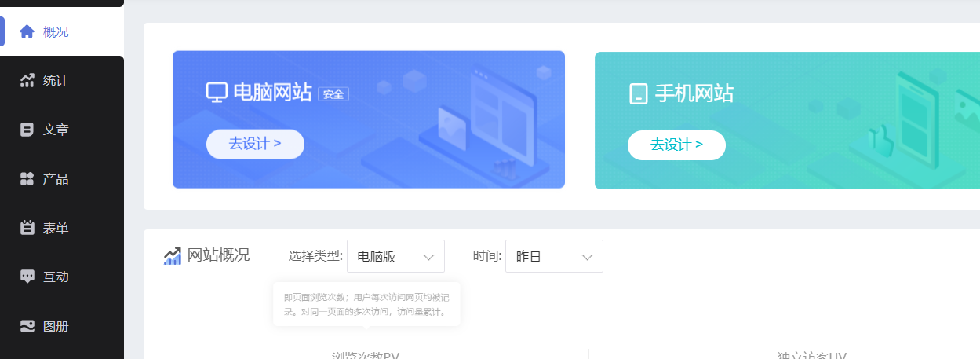
Task: Open the 表单 clipboard icon
Action: (x=27, y=228)
